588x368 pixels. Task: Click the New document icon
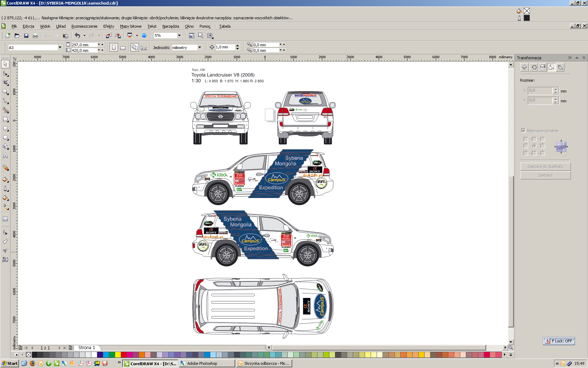[8, 35]
